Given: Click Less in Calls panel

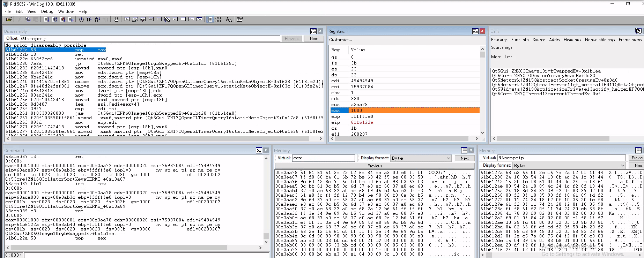Looking at the screenshot, I should [x=509, y=57].
